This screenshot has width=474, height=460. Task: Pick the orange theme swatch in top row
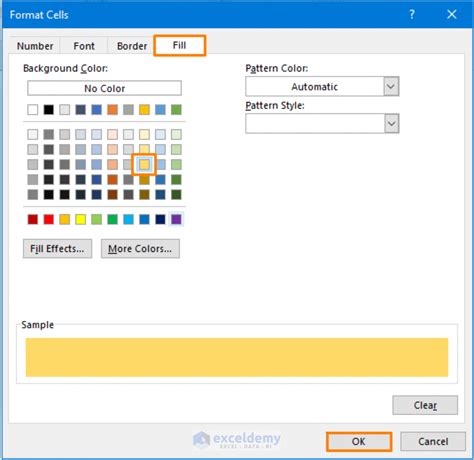[x=112, y=110]
